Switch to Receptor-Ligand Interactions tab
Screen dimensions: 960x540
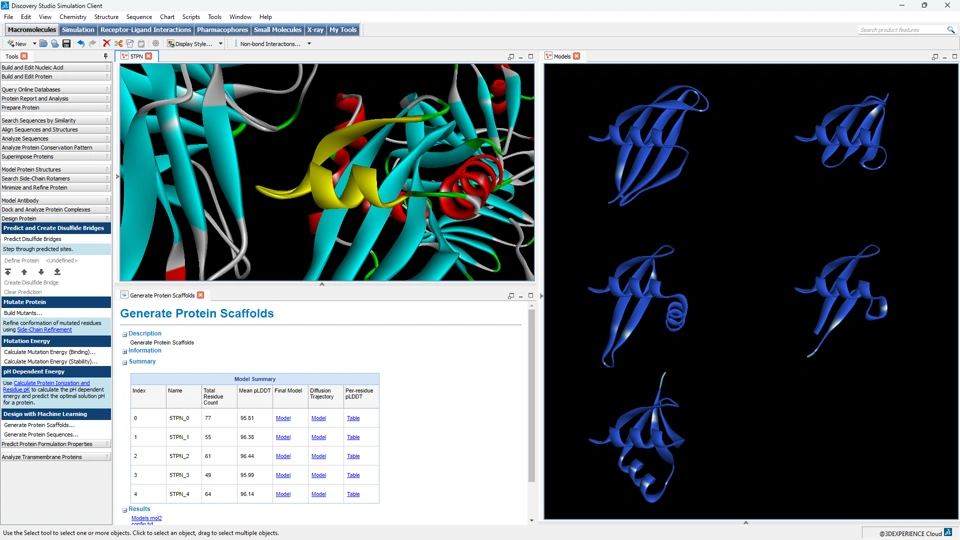coord(146,29)
